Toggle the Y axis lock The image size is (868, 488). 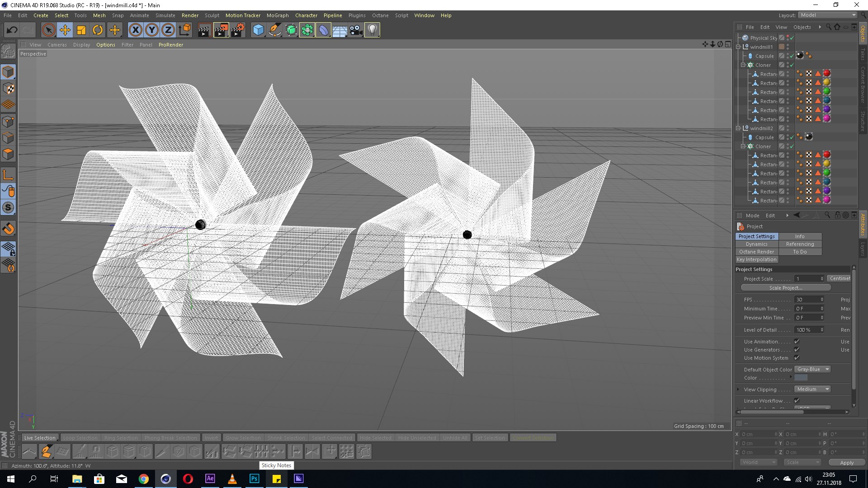[x=152, y=30]
